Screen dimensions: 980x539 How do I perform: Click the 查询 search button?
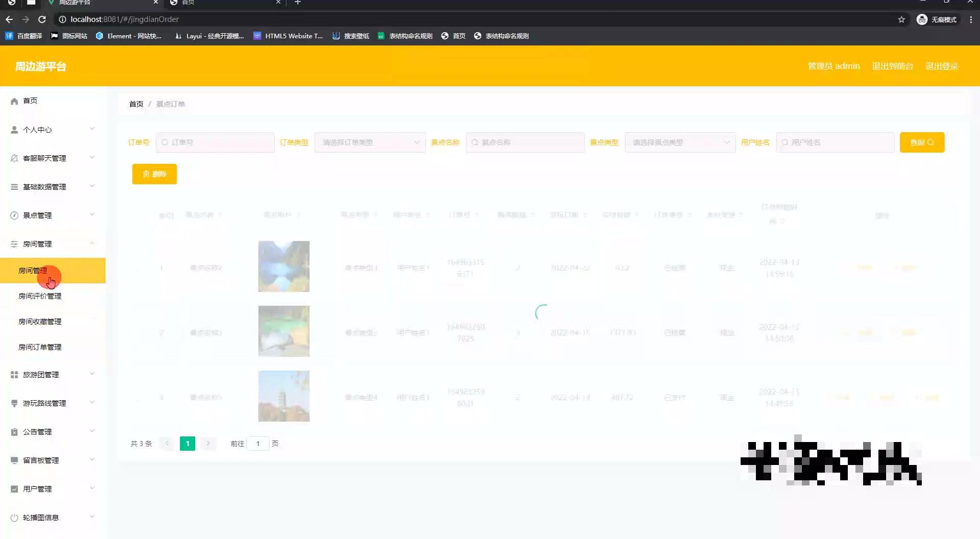click(922, 142)
